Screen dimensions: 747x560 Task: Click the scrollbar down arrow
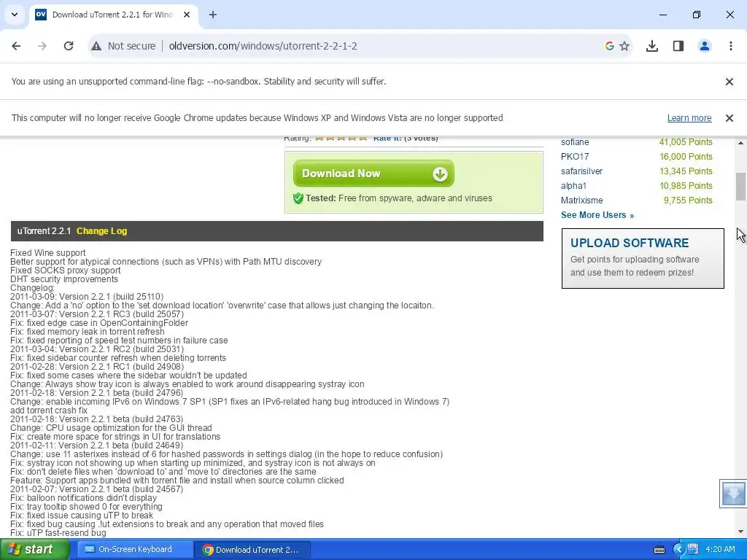click(741, 532)
